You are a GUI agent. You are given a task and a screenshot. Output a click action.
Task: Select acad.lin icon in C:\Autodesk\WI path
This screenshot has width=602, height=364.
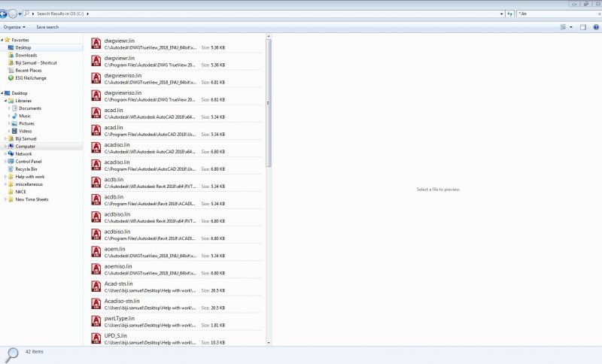(x=96, y=113)
